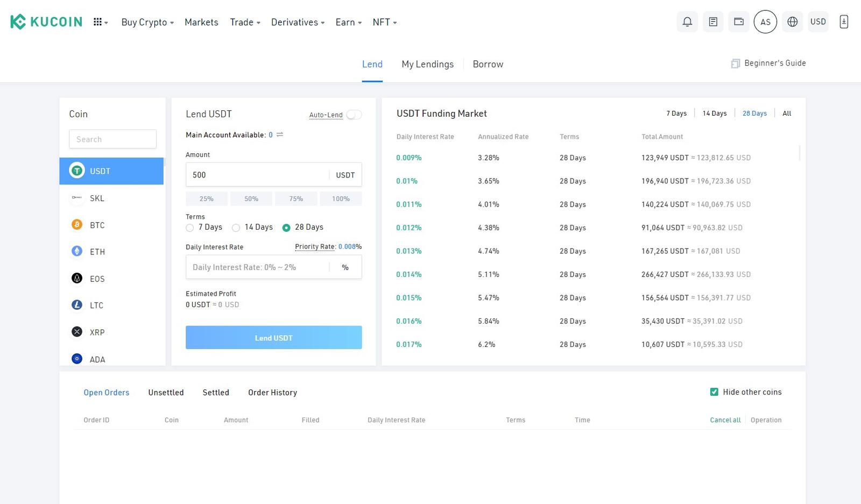The width and height of the screenshot is (861, 504).
Task: Click the 0.008 priority rate value
Action: tap(347, 247)
